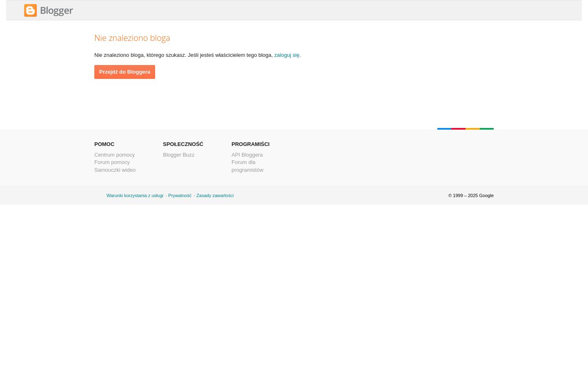Click the "PROGRAMIŚCI" footer heading
Image resolution: width=588 pixels, height=368 pixels.
pyautogui.click(x=250, y=144)
